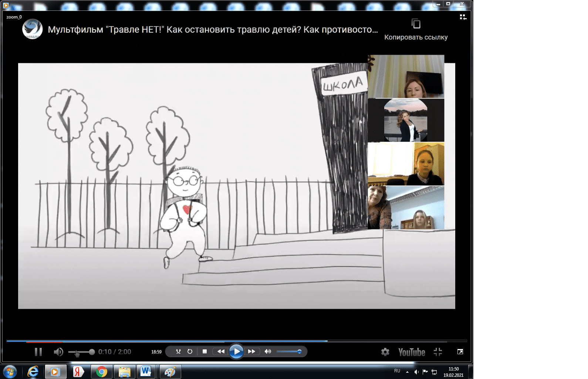Screen dimensions: 588x379
Task: Select the top webcam tile with dark TV
Action: pos(406,76)
